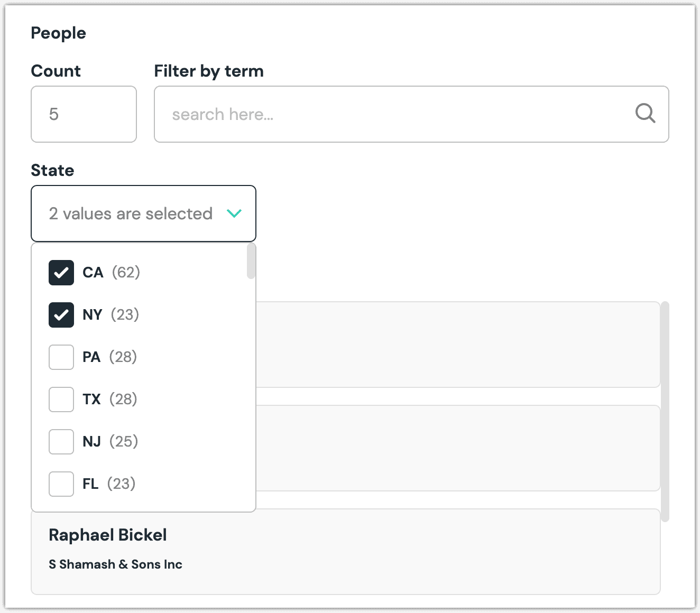Open the Raphael Bickel person card
This screenshot has height=613, width=700.
[x=346, y=552]
